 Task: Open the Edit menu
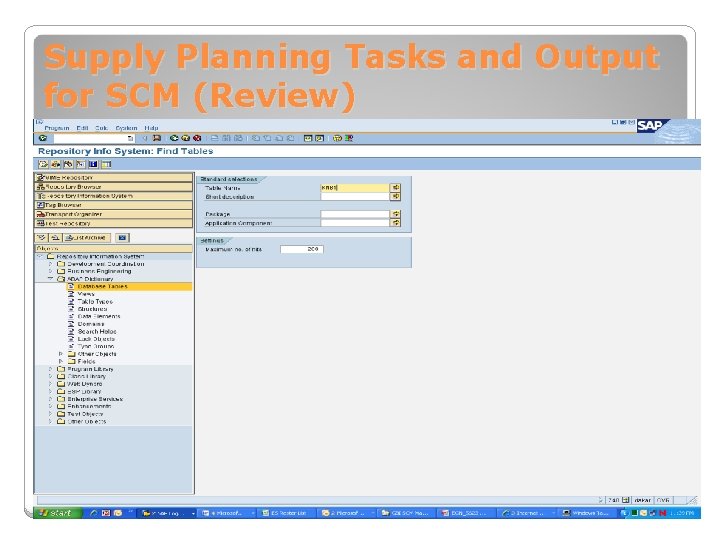pyautogui.click(x=82, y=128)
